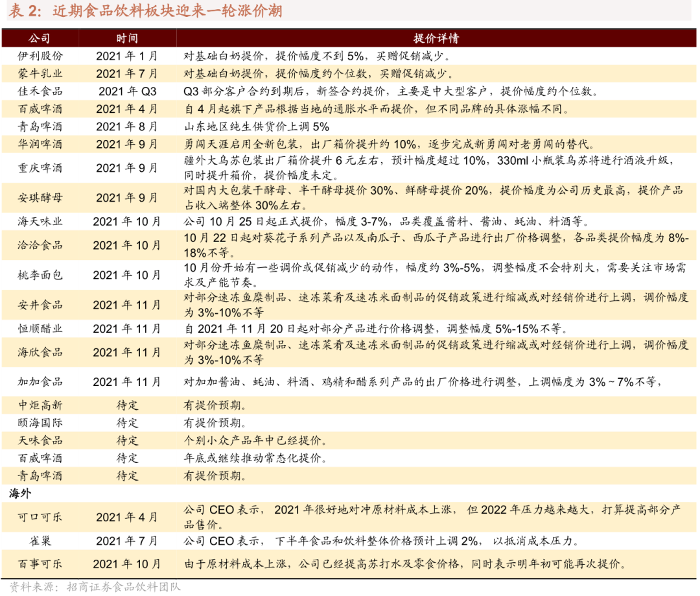700x596 pixels.
Task: Click the date 2021年Q3 for 佳禾食品
Action: pos(127,91)
